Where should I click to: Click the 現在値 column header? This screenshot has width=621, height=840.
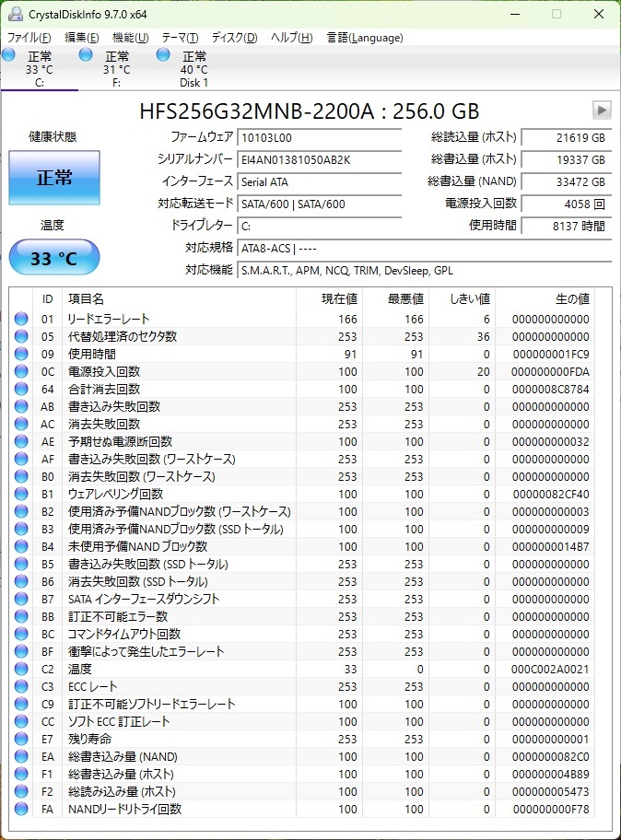coord(329,298)
